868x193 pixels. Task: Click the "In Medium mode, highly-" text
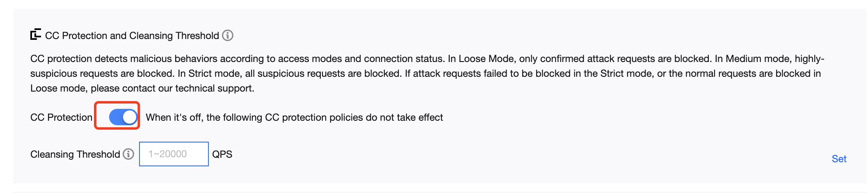pos(769,59)
